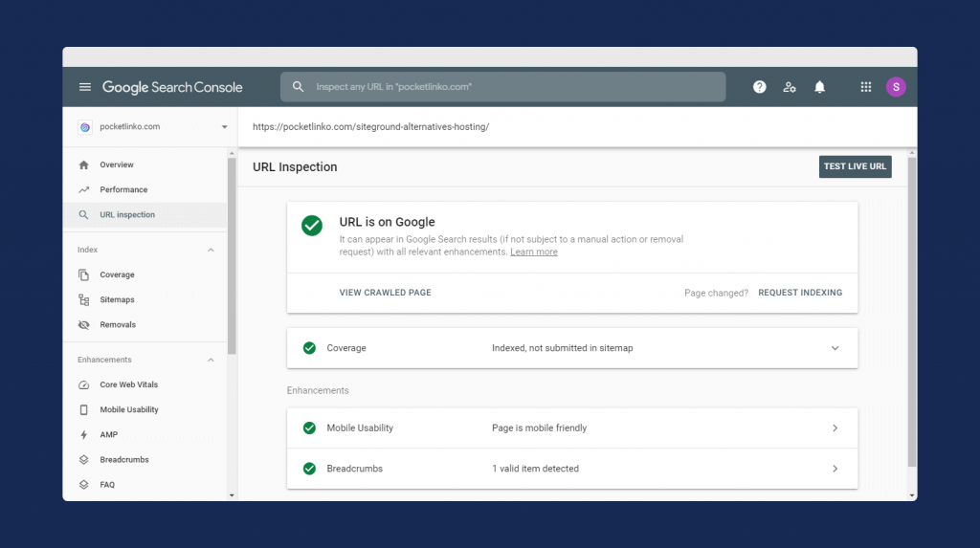This screenshot has width=980, height=548.
Task: Open the Google apps grid
Action: click(x=865, y=87)
